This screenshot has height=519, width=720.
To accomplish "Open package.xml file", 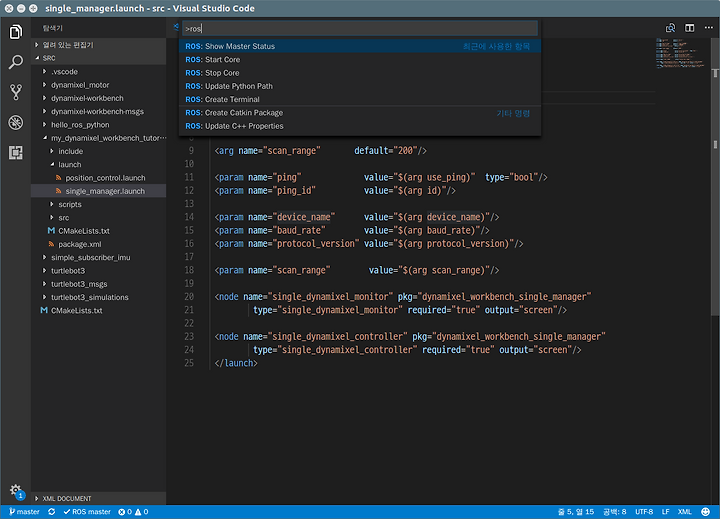I will 98,244.
